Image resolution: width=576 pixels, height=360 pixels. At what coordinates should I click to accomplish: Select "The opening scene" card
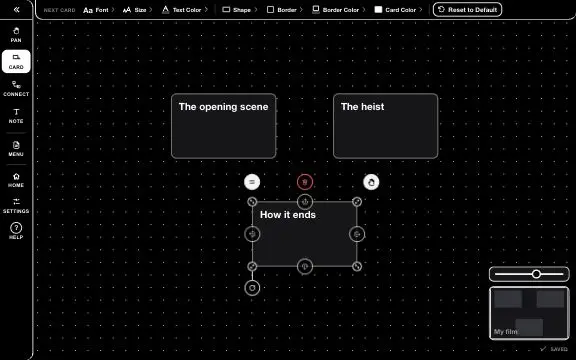(x=223, y=126)
